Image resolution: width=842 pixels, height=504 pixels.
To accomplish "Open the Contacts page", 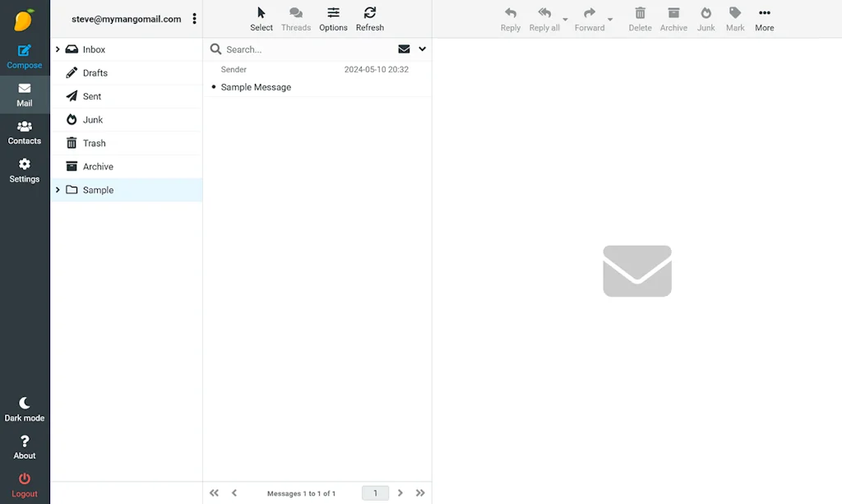I will [x=25, y=132].
